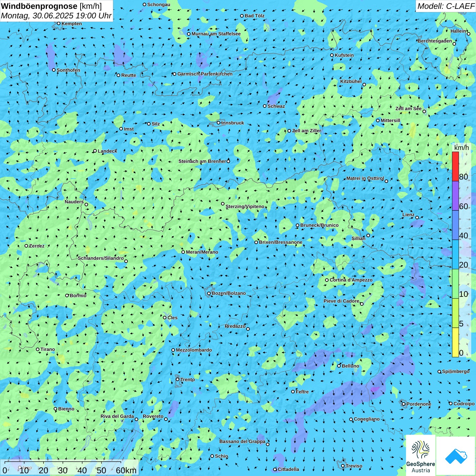Click the 60km scale bar label

(126, 470)
